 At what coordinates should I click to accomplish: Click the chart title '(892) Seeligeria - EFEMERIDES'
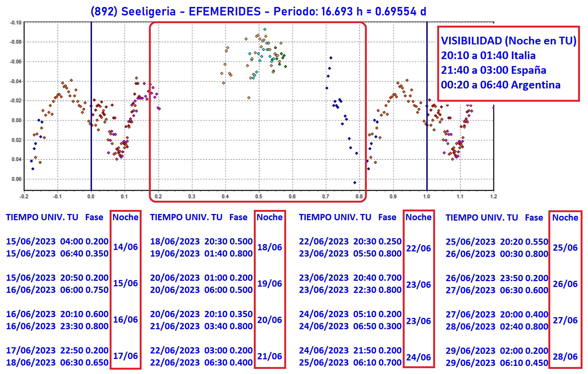click(x=176, y=11)
